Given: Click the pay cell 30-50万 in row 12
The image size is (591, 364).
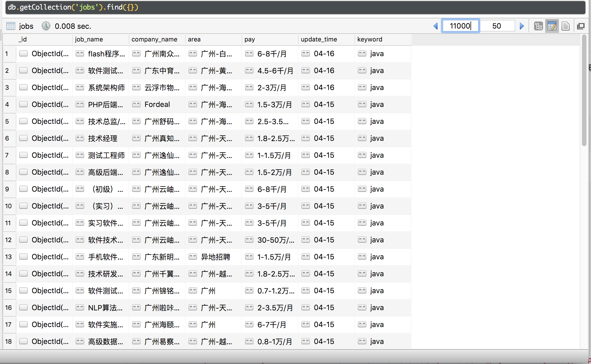Looking at the screenshot, I should point(275,240).
